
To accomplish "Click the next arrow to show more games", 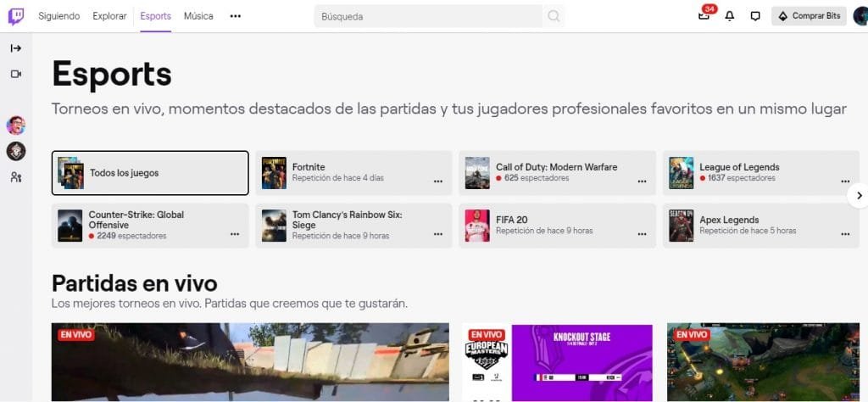I will (x=860, y=195).
